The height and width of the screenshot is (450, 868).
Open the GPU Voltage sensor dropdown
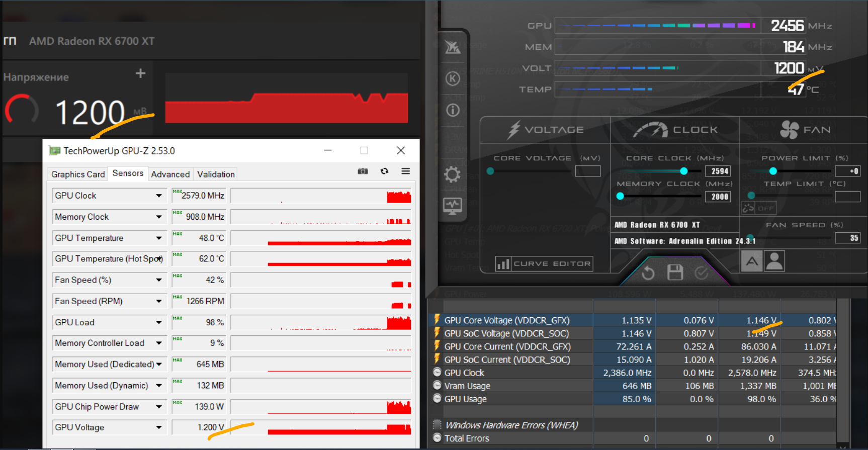click(x=159, y=427)
